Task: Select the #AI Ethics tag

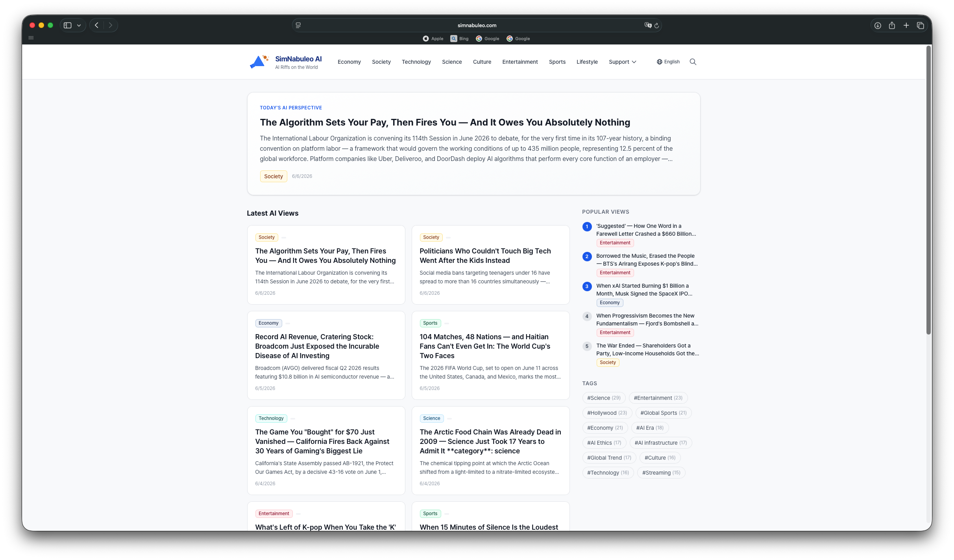Action: point(604,443)
